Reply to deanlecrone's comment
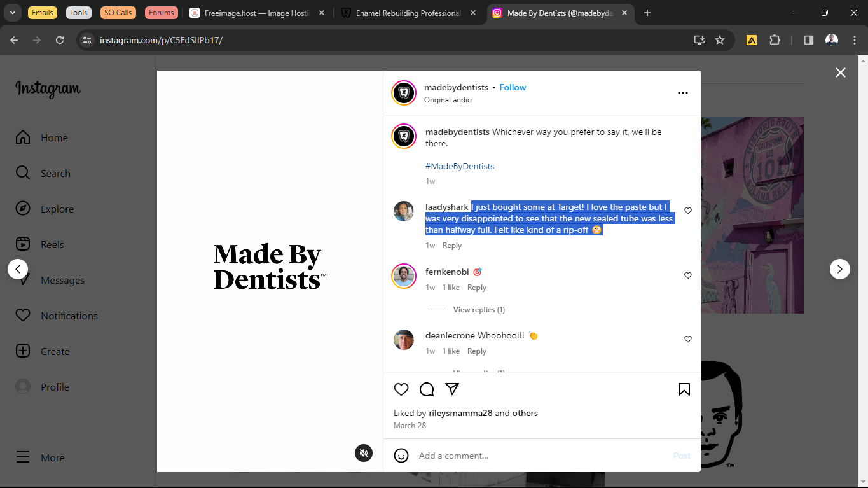This screenshot has height=488, width=868. point(477,351)
